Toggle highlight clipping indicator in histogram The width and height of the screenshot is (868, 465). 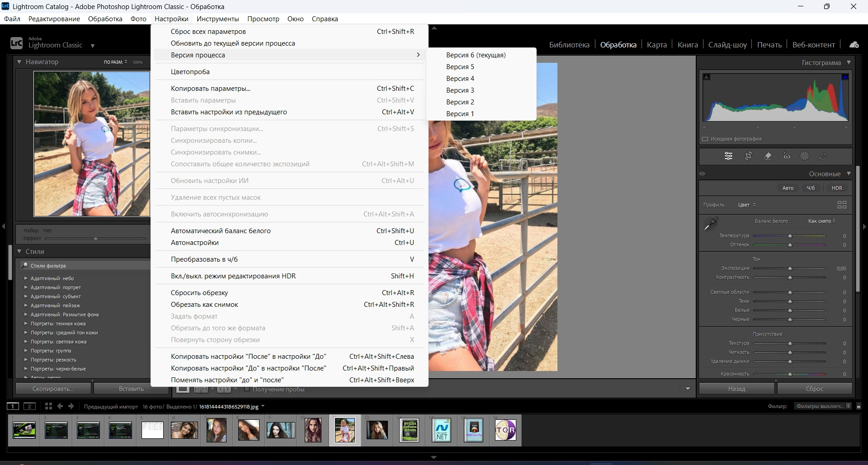coord(844,77)
